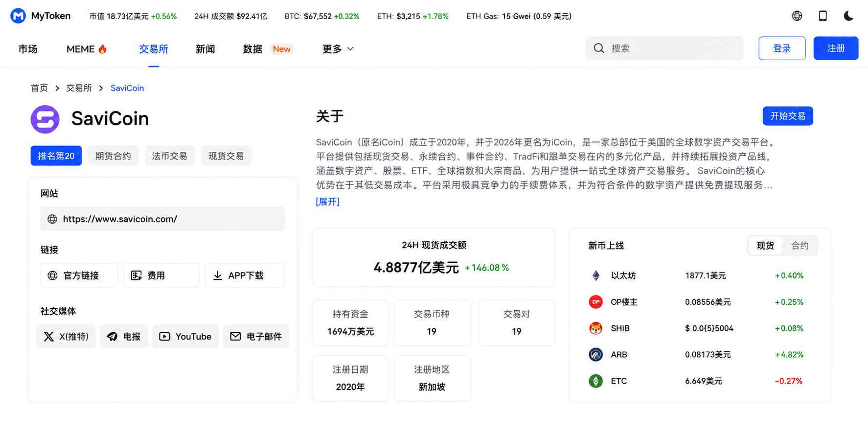This screenshot has height=434, width=868.
Task: Click the +146.08% volume change
Action: pyautogui.click(x=487, y=268)
